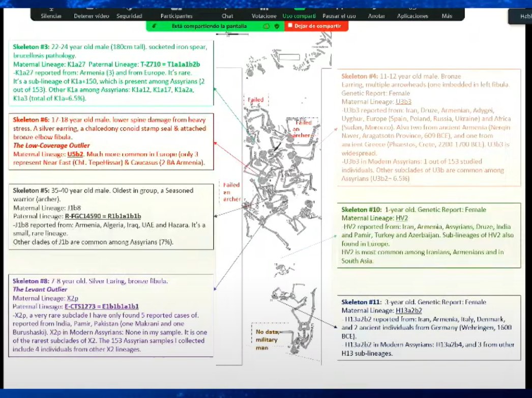Open the Participantes panel

pyautogui.click(x=176, y=14)
